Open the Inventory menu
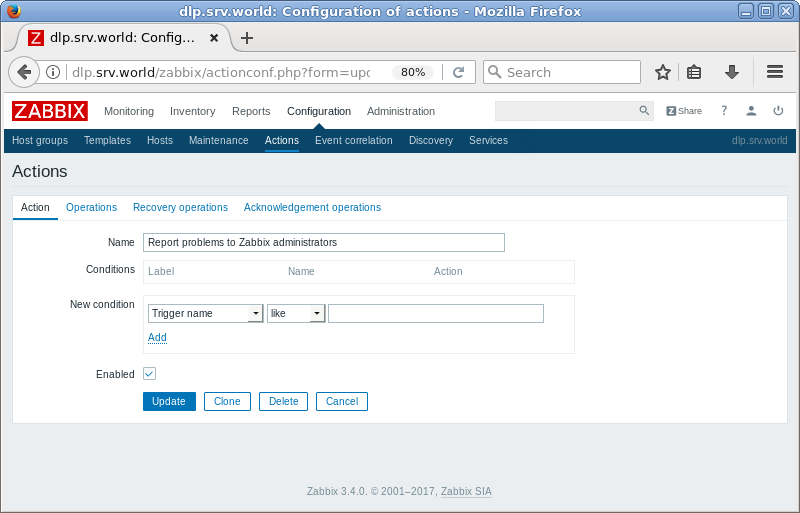The image size is (800, 513). coord(192,111)
